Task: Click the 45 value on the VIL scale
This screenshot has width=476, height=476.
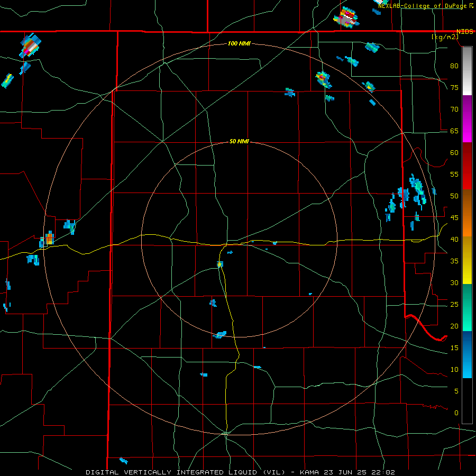Action: (454, 218)
